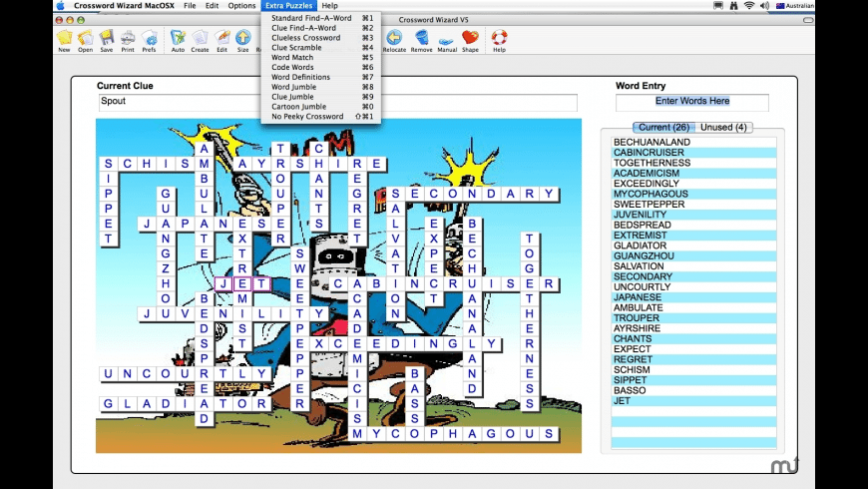Click the Wi-Fi status icon
Image resolution: width=868 pixels, height=489 pixels.
tap(749, 6)
